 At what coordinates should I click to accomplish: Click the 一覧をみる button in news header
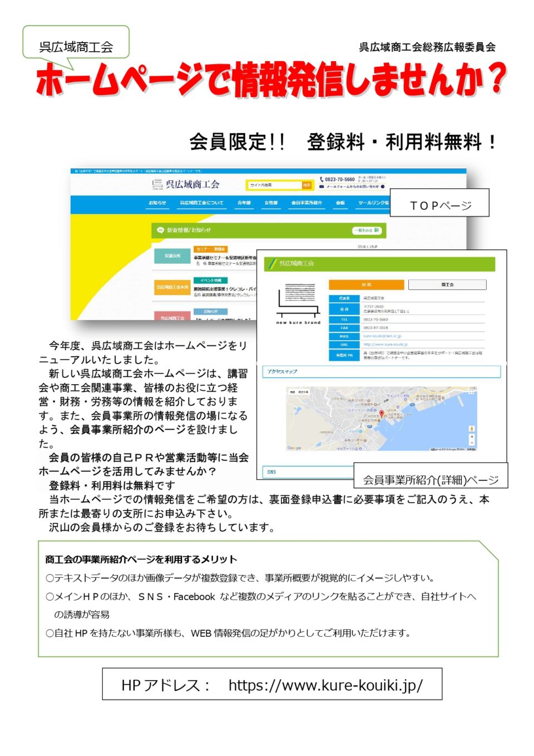tap(367, 230)
